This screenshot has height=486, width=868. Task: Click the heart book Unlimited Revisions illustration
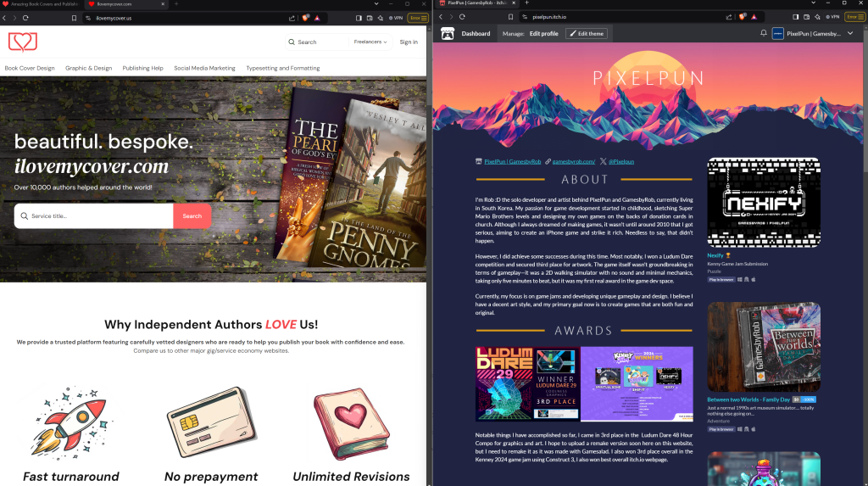(351, 424)
